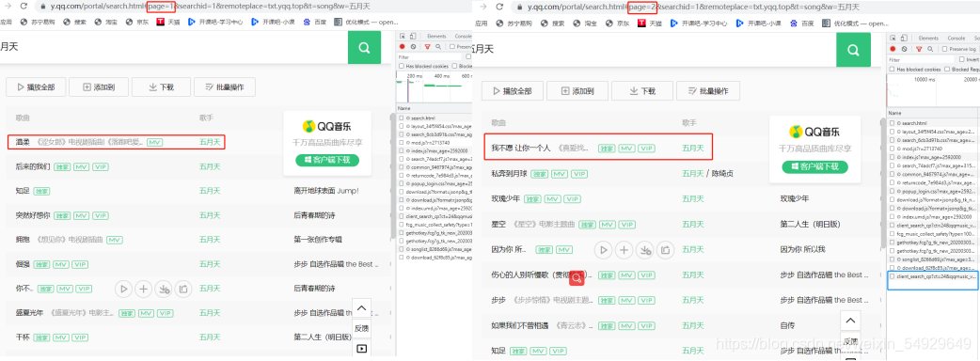Open song 后来的我们 in left window
980x361 pixels.
[33, 166]
